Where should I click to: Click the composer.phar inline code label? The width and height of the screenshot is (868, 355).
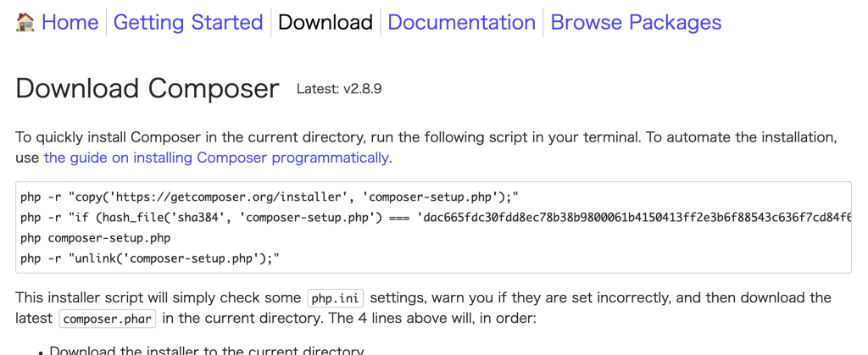coord(107,319)
